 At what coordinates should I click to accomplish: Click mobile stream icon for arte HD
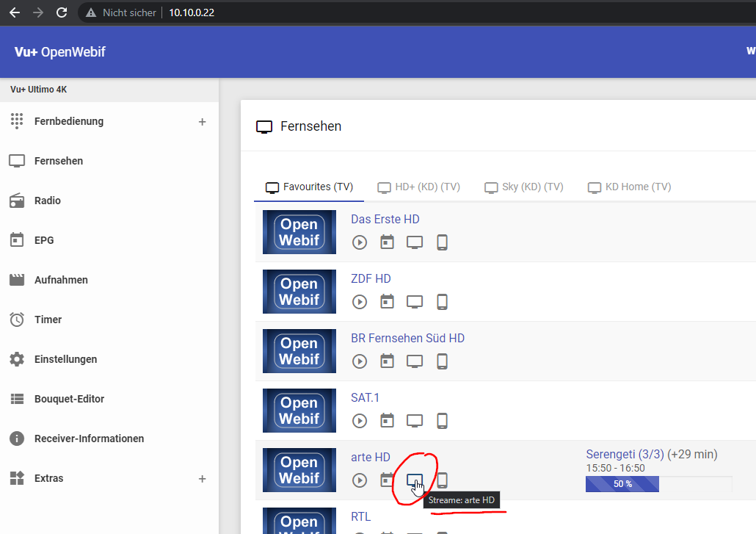[x=442, y=480]
